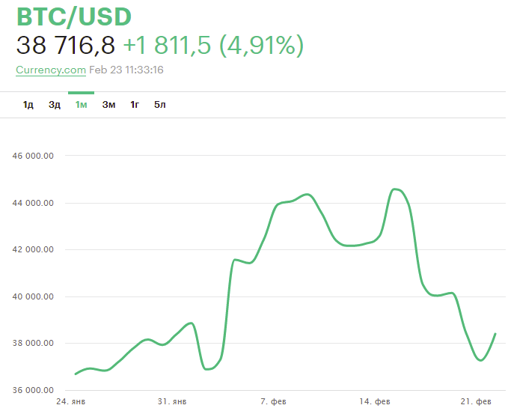Select the 1д time range tab
This screenshot has height=420, width=508.
(x=28, y=104)
